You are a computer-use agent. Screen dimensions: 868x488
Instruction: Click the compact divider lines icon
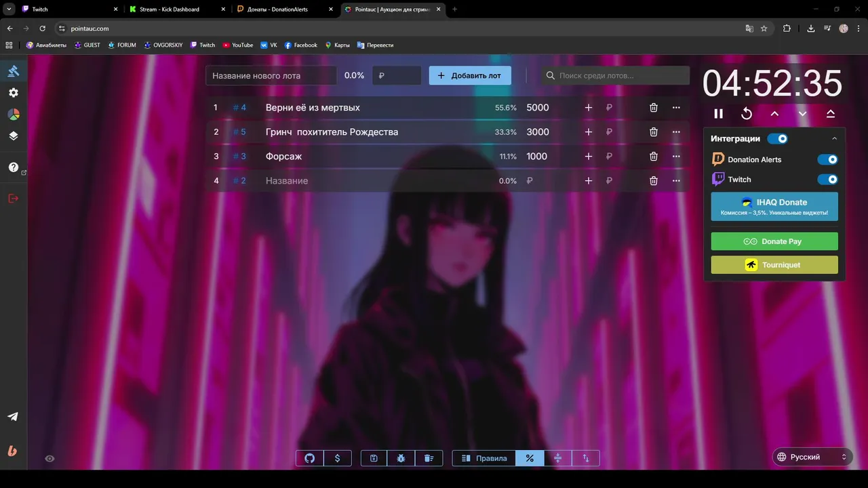(x=558, y=458)
